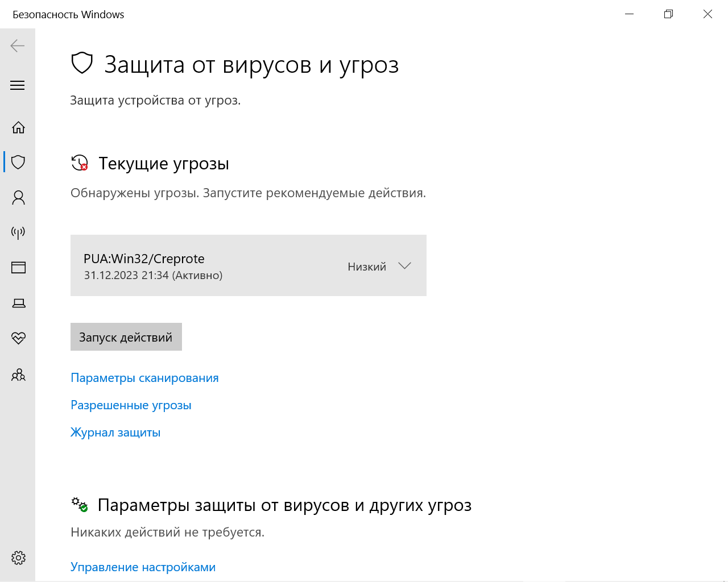Click the Текущие угрозы history icon
Screen dimensions: 728x582
[x=80, y=163]
